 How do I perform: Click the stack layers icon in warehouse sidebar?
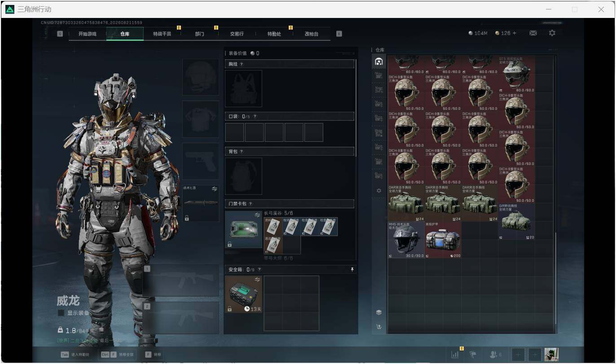click(x=379, y=312)
